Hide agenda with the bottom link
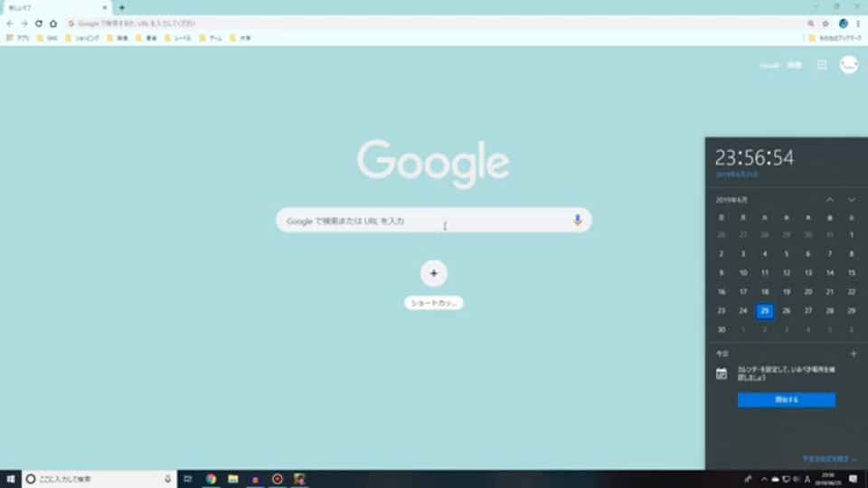This screenshot has height=488, width=868. (x=830, y=459)
